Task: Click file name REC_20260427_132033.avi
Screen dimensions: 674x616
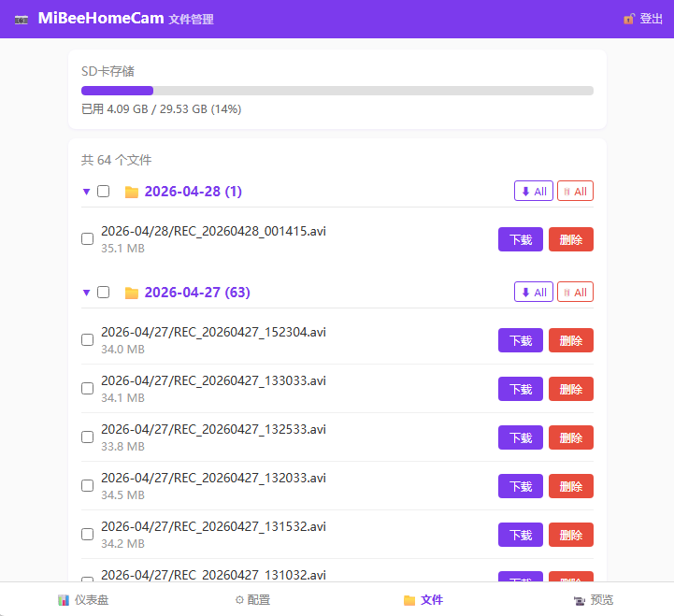Action: pos(214,478)
